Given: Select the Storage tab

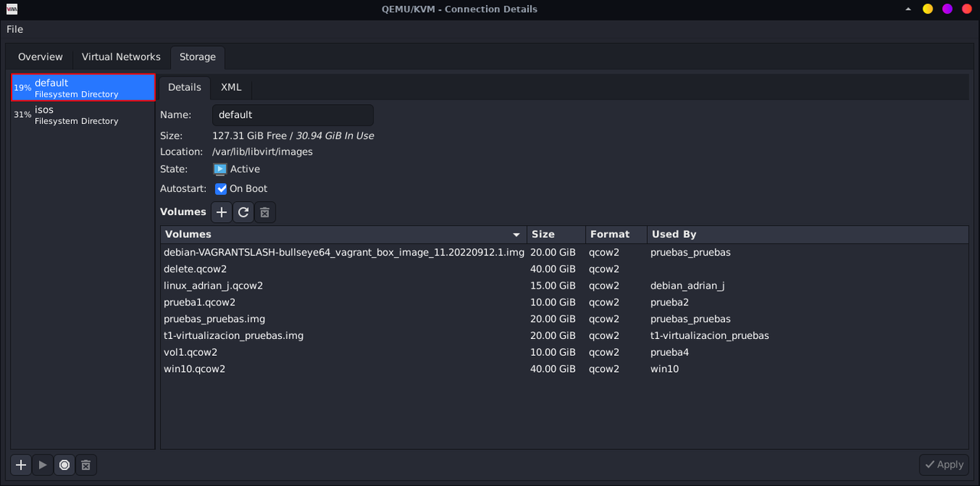Looking at the screenshot, I should 198,57.
